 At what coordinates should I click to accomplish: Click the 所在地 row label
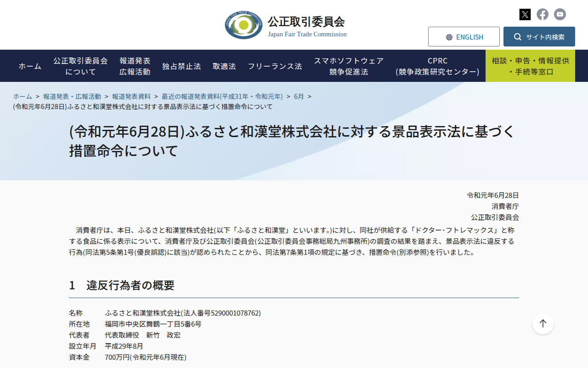(x=79, y=324)
